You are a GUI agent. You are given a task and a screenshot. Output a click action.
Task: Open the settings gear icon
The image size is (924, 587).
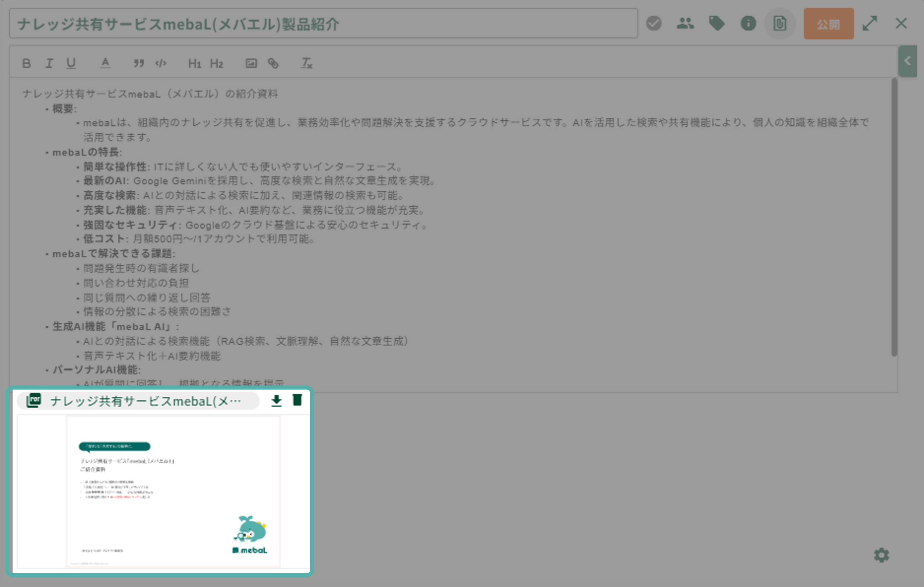(881, 555)
